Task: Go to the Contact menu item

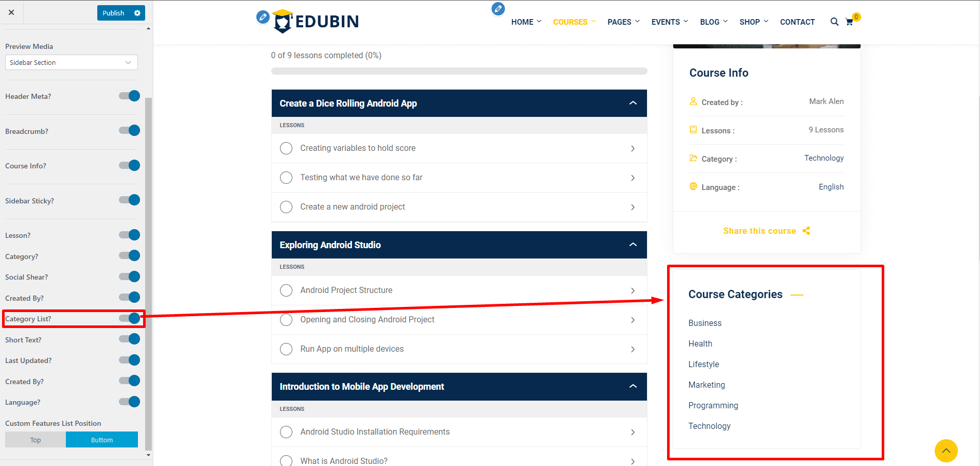Action: 797,22
